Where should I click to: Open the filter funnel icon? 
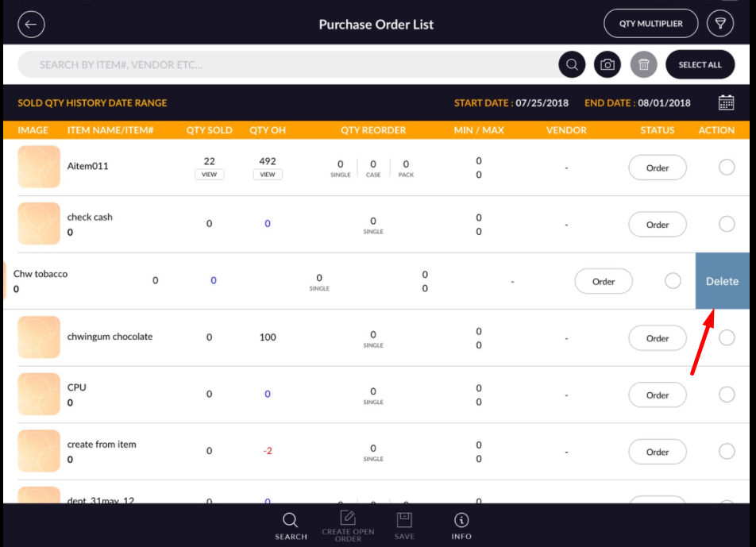point(720,24)
